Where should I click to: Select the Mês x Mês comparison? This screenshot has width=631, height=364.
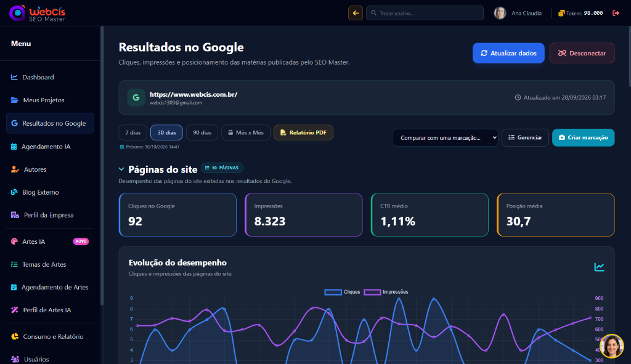tap(245, 132)
